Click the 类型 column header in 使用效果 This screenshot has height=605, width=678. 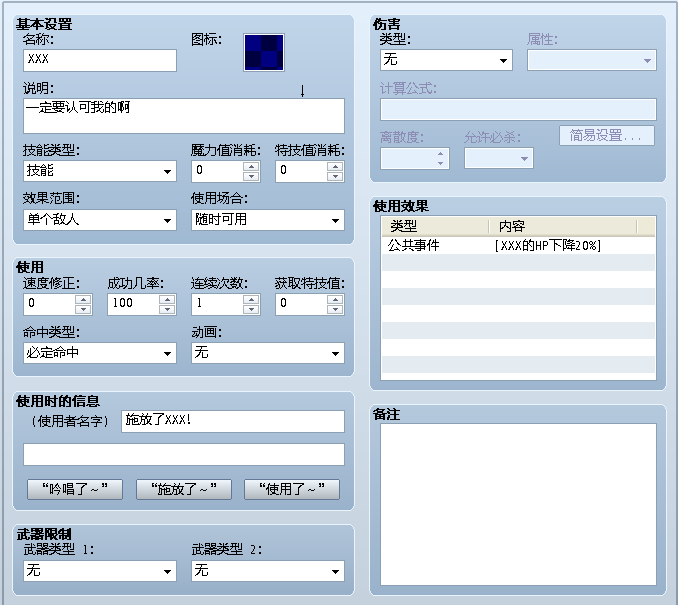coord(435,226)
